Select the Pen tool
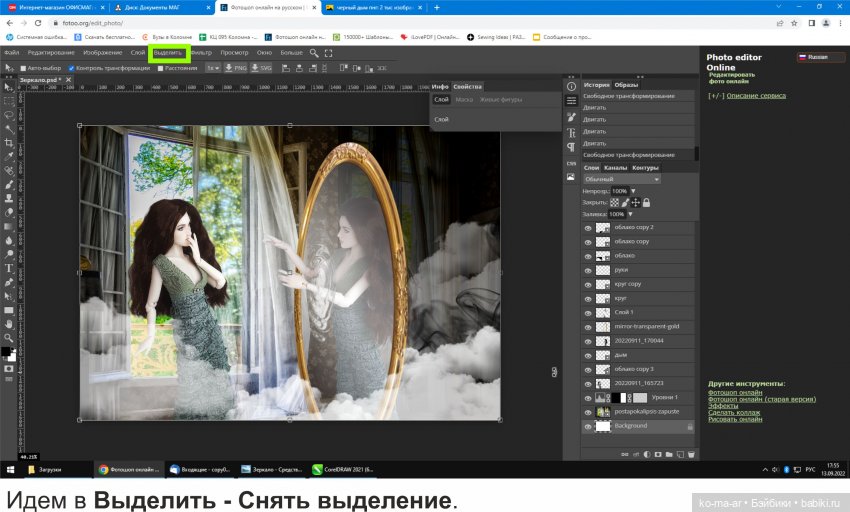This screenshot has width=850, height=512. coord(9,282)
